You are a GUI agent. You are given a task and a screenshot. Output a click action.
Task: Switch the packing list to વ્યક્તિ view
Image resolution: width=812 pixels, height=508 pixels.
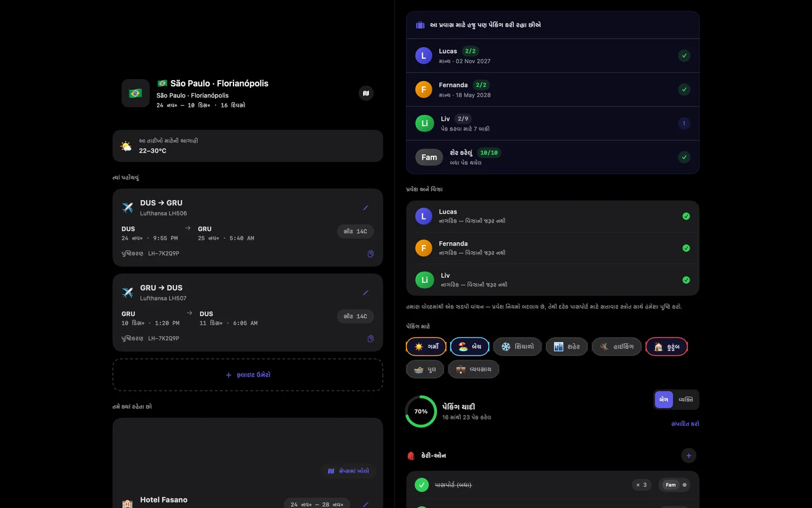686,400
